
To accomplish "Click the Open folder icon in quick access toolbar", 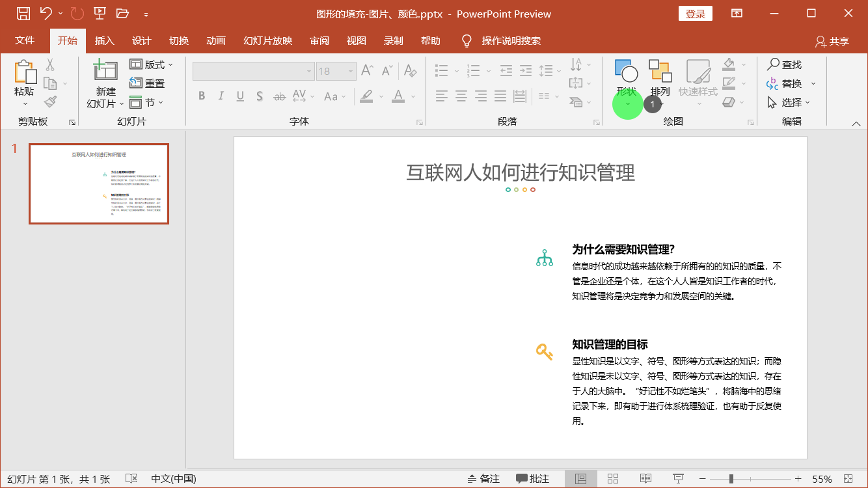I will click(x=122, y=13).
